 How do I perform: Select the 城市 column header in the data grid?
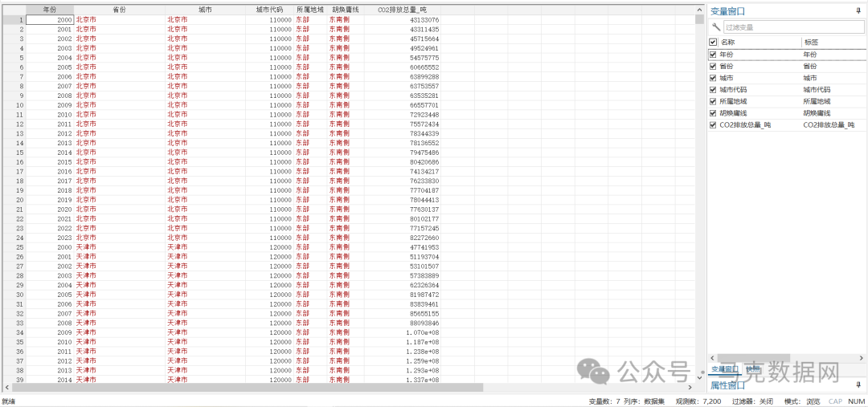click(205, 10)
